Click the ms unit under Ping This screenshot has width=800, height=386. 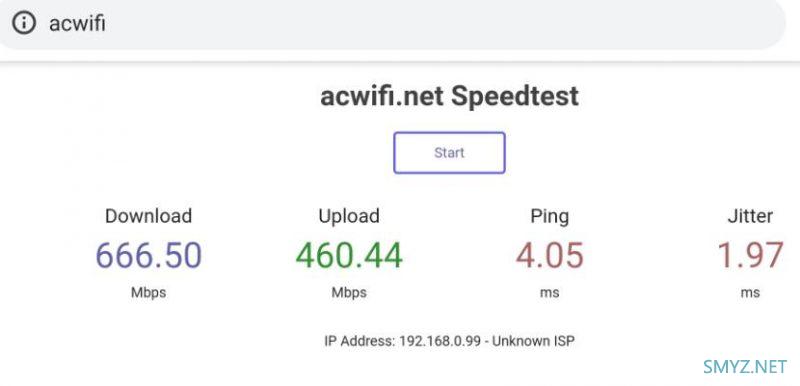(549, 293)
